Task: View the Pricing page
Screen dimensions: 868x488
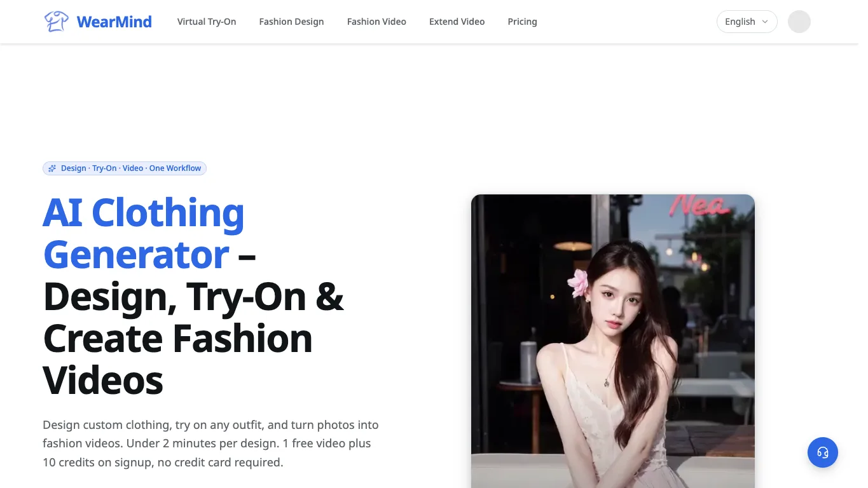Action: pyautogui.click(x=522, y=22)
